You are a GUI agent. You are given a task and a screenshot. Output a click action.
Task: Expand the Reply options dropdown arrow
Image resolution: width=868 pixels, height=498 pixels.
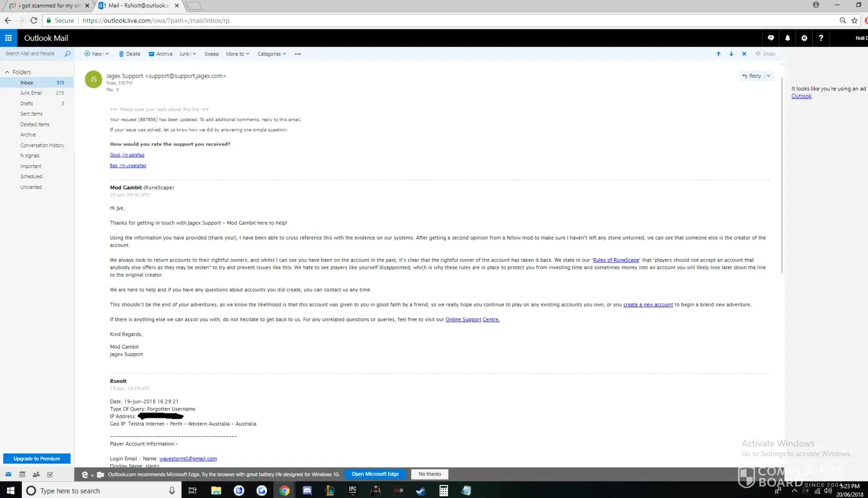(768, 76)
